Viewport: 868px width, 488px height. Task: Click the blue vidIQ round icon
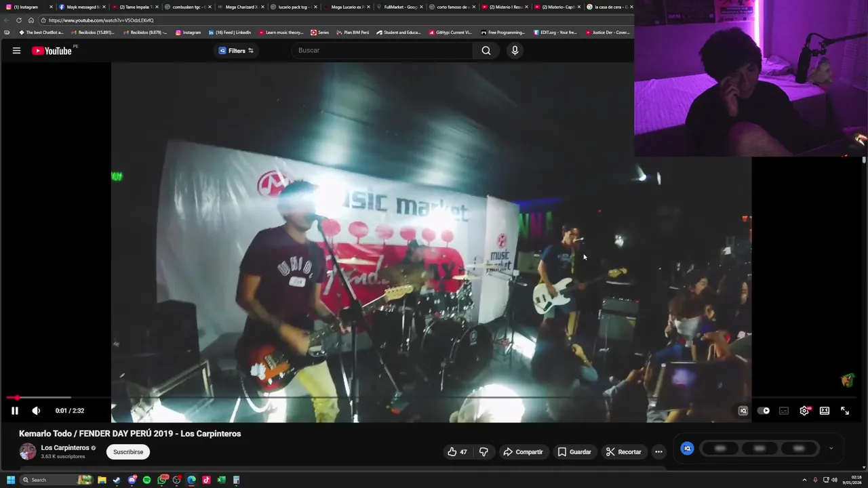(687, 448)
